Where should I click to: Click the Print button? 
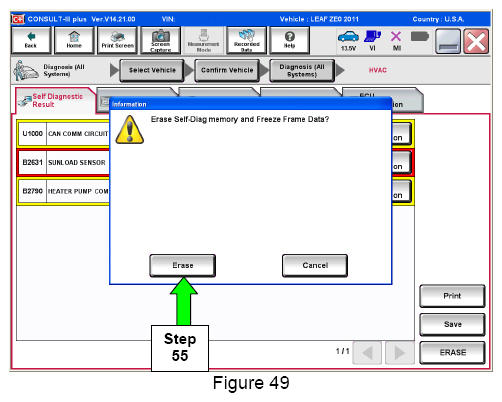coord(452,296)
